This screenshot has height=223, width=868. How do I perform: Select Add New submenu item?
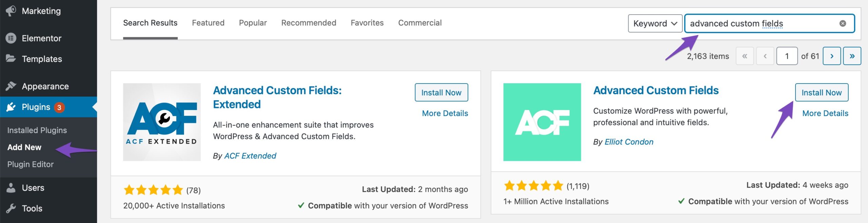point(24,147)
